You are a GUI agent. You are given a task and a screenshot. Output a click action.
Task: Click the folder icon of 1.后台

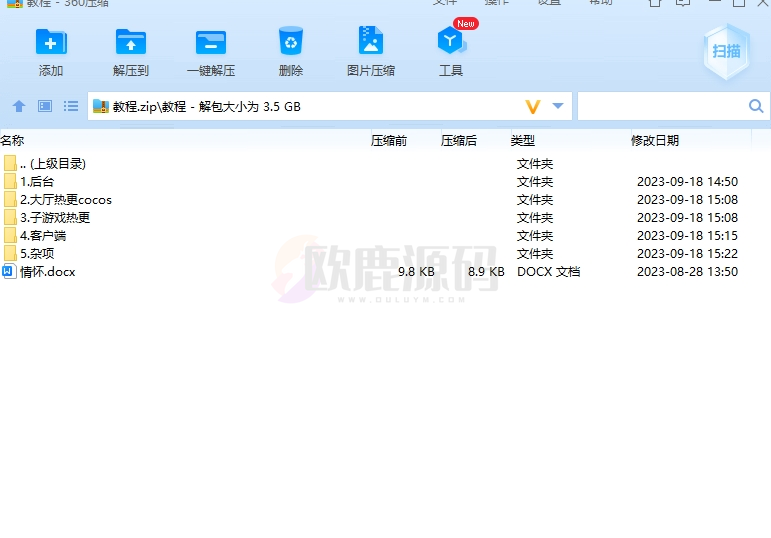click(x=9, y=181)
